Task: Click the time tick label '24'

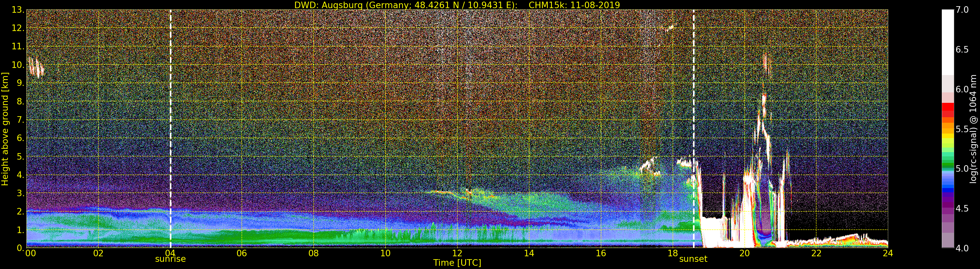Action: (888, 253)
